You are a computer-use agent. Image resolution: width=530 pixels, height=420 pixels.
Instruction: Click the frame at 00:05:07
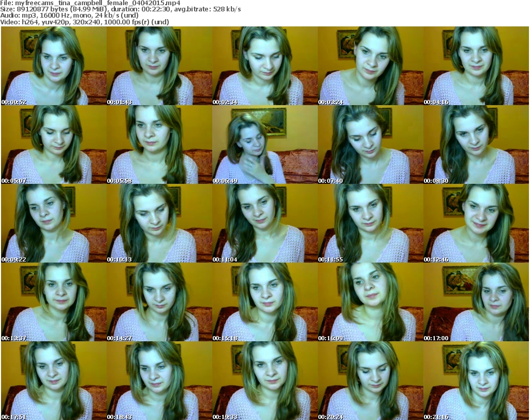[54, 144]
